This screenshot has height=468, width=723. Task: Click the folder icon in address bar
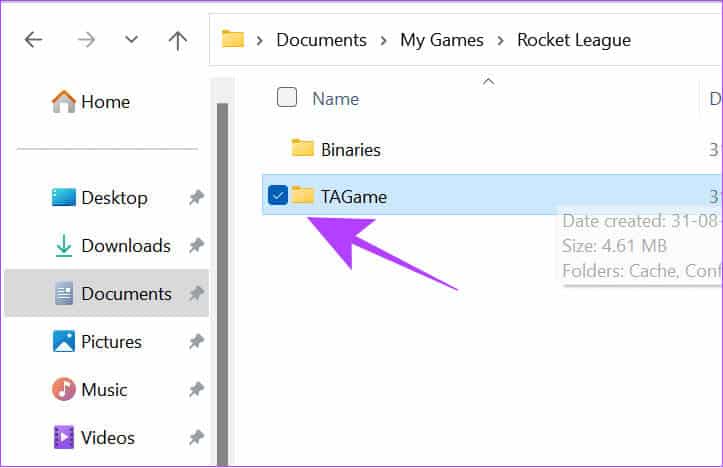[233, 39]
